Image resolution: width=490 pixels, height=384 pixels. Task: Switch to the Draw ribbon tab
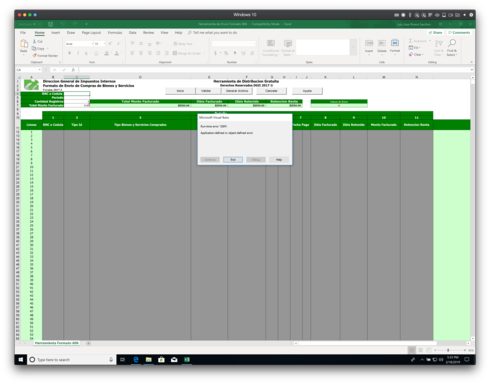coord(71,33)
